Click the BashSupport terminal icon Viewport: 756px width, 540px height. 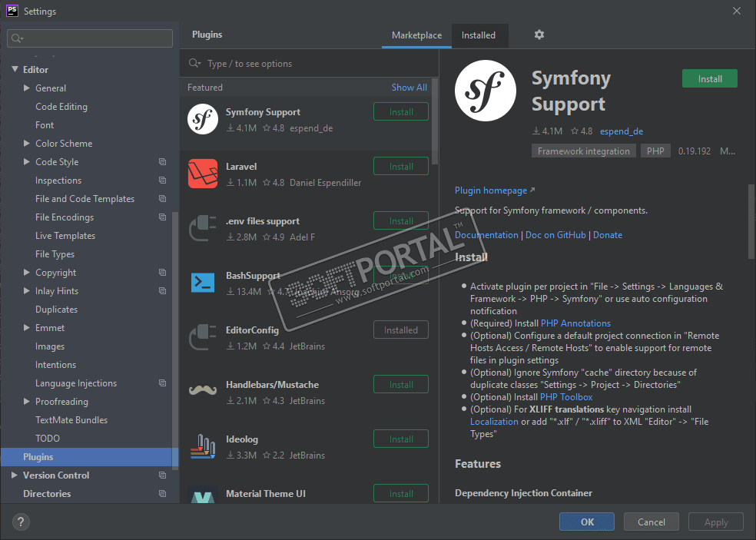coord(203,283)
